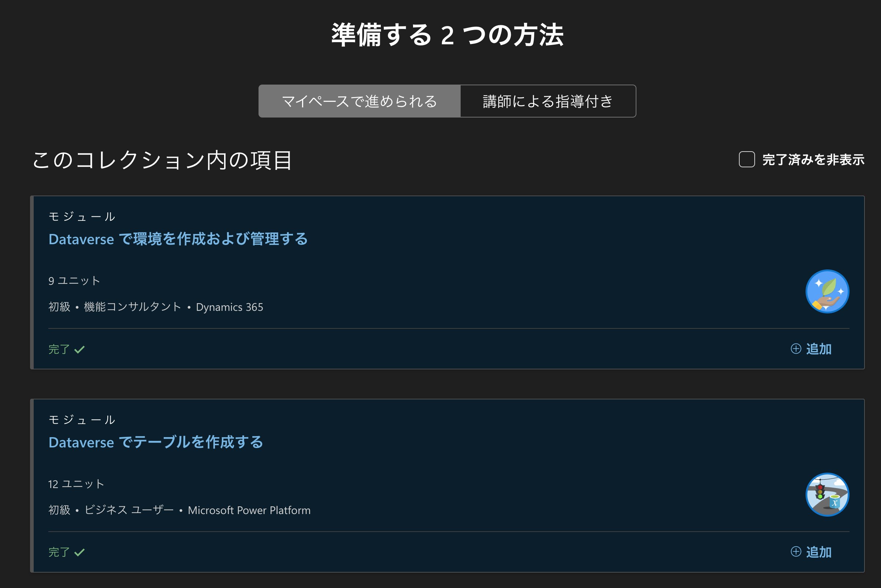Click the 12 ユニット unit count text
Viewport: 881px width, 588px height.
pos(76,484)
